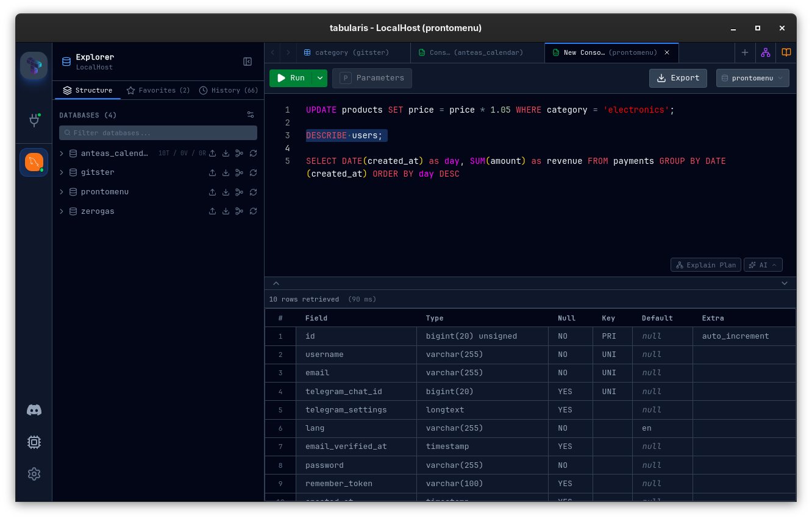
Task: Open a new console with the plus icon
Action: pyautogui.click(x=744, y=52)
